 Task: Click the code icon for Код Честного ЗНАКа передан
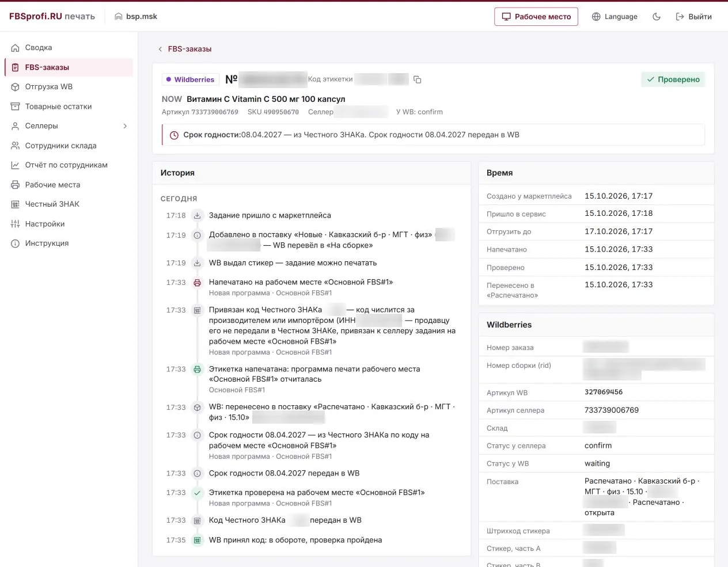(x=197, y=520)
